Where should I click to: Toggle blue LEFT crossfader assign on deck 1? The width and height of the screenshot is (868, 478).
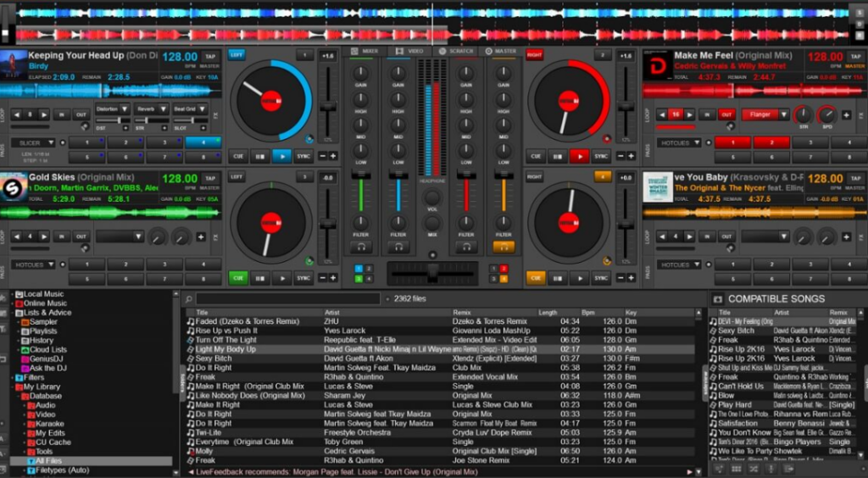click(x=236, y=55)
